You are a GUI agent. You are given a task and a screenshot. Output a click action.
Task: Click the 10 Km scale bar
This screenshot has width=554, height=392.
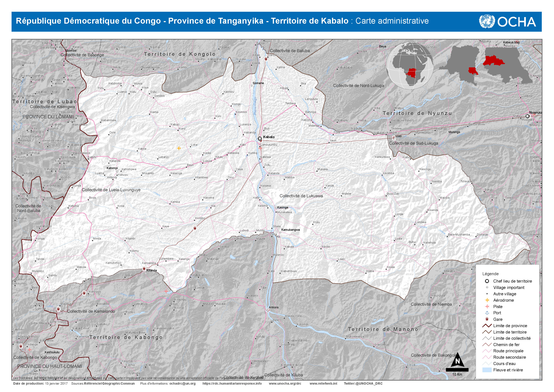click(x=457, y=370)
